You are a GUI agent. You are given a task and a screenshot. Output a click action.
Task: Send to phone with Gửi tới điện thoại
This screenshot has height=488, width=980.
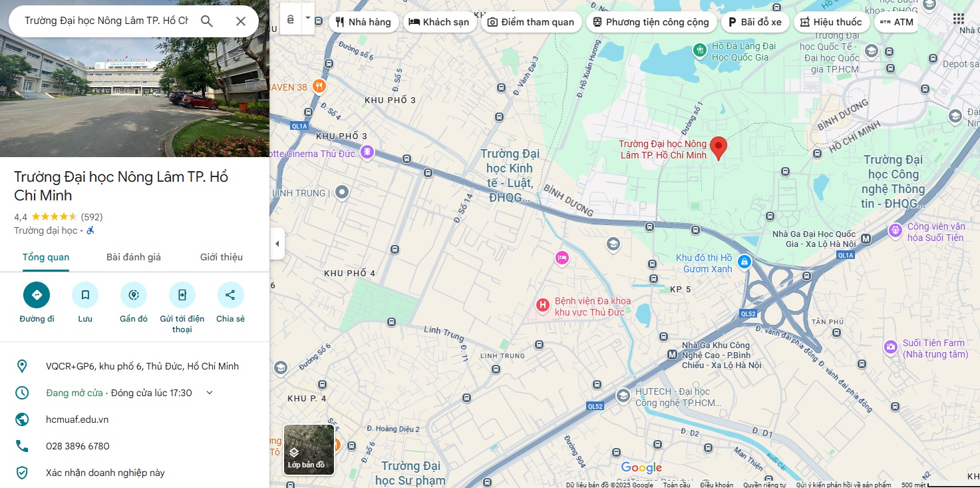[182, 295]
